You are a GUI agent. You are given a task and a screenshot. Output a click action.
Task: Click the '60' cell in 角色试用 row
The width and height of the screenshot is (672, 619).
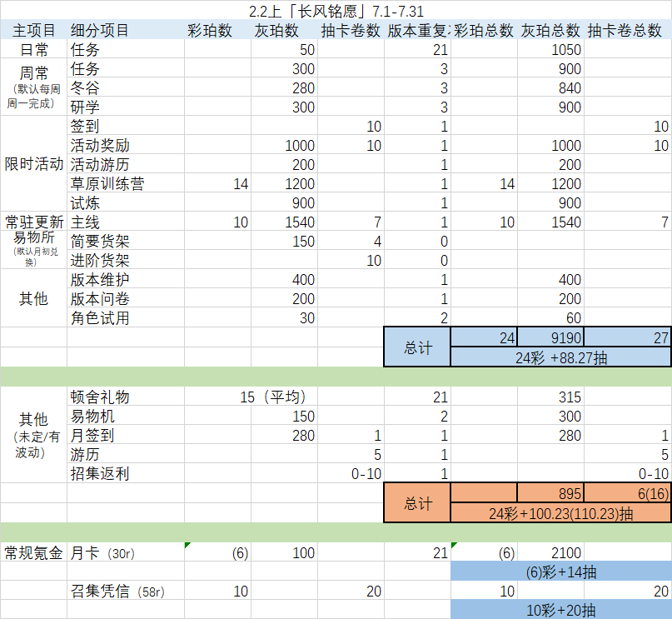coord(550,317)
